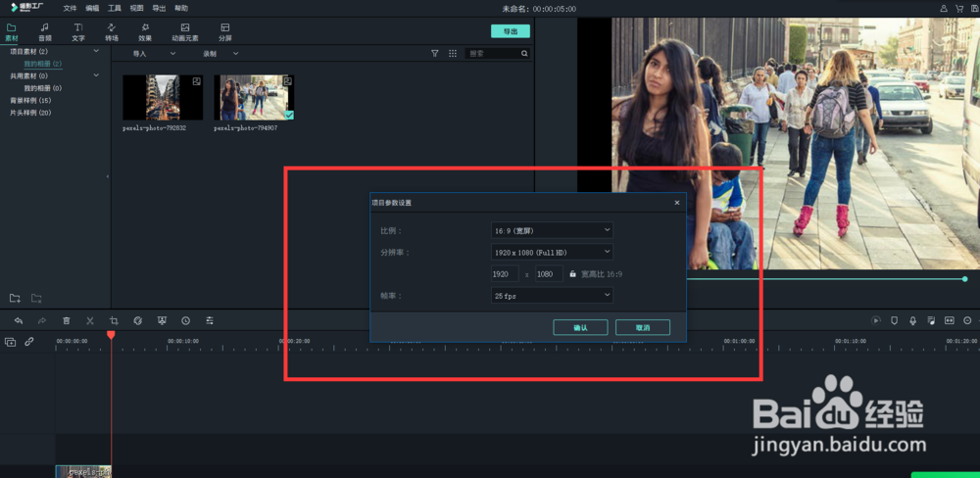Click the redo arrow icon
Viewport: 980px width, 478px height.
pos(42,320)
